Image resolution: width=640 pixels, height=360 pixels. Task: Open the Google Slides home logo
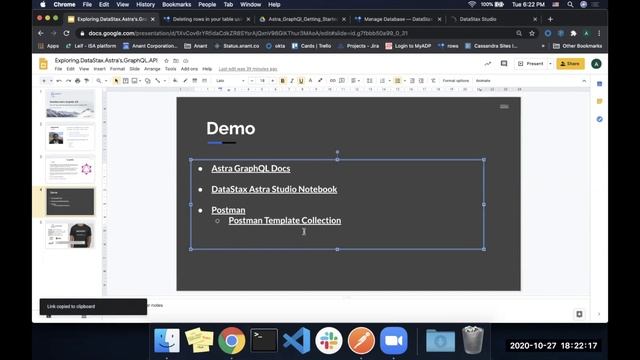[x=43, y=64]
